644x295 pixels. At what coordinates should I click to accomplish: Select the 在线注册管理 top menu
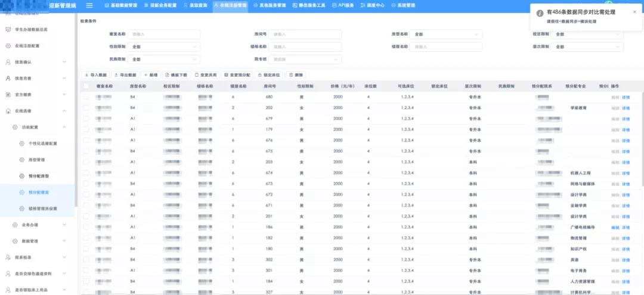click(230, 6)
